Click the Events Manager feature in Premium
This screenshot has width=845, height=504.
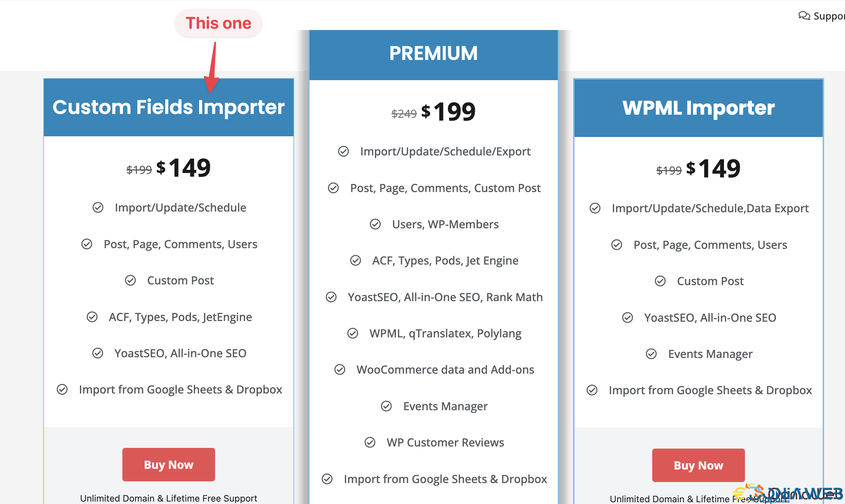pos(446,406)
